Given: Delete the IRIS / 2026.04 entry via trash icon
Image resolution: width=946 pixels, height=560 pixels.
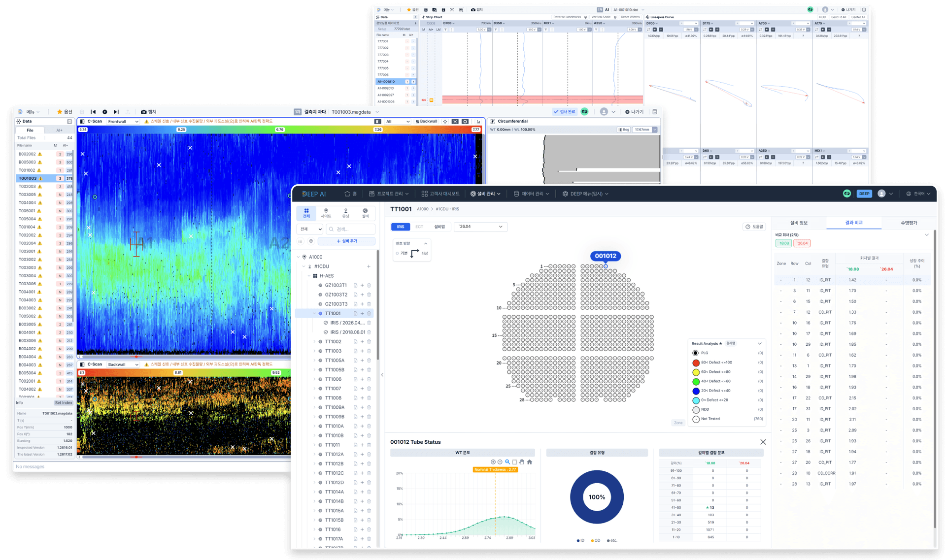Looking at the screenshot, I should (x=369, y=323).
